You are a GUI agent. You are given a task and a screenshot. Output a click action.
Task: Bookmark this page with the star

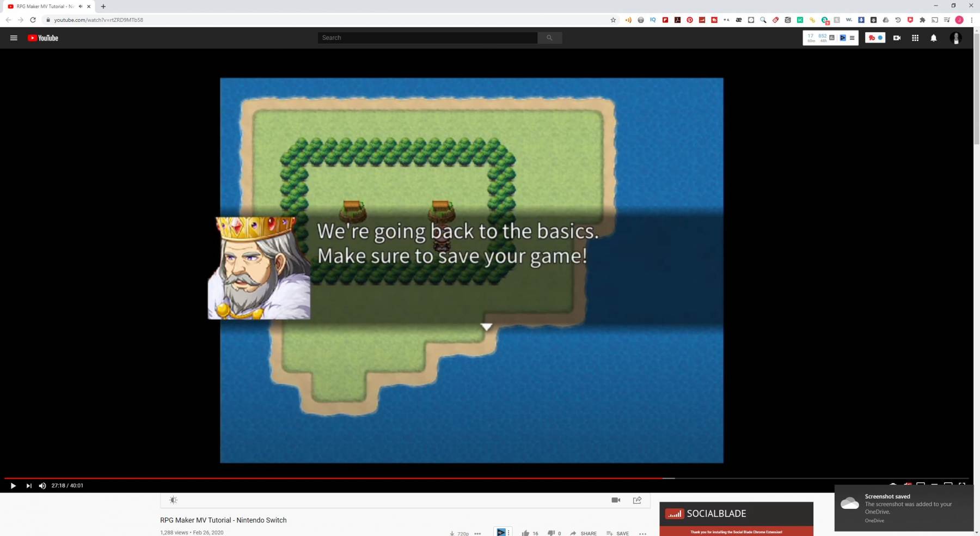click(x=613, y=20)
